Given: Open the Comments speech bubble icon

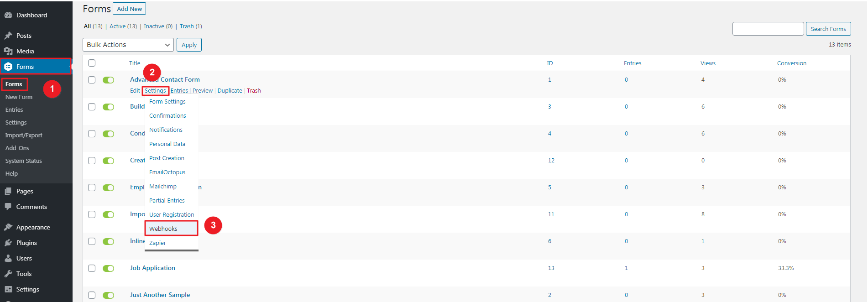Looking at the screenshot, I should tap(8, 207).
